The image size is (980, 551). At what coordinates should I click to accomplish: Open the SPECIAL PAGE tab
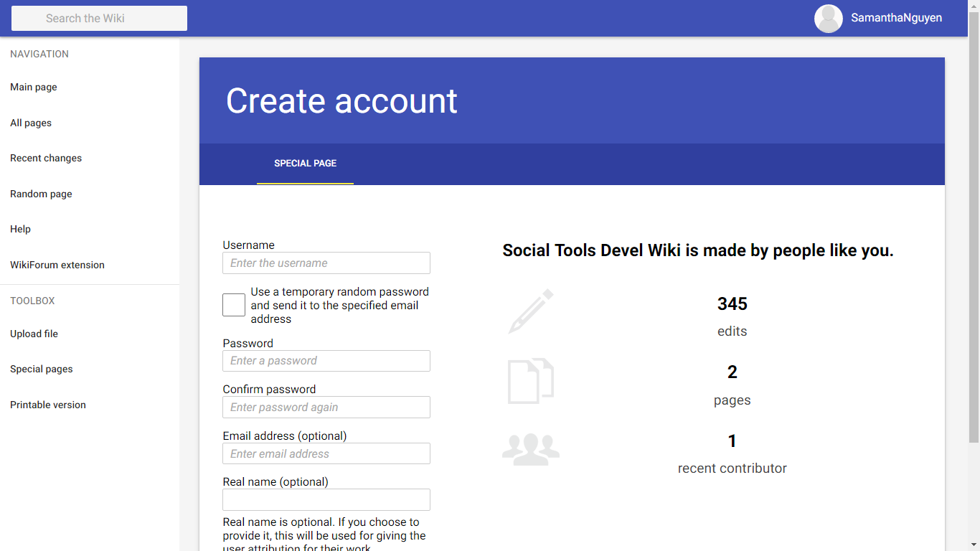tap(305, 164)
